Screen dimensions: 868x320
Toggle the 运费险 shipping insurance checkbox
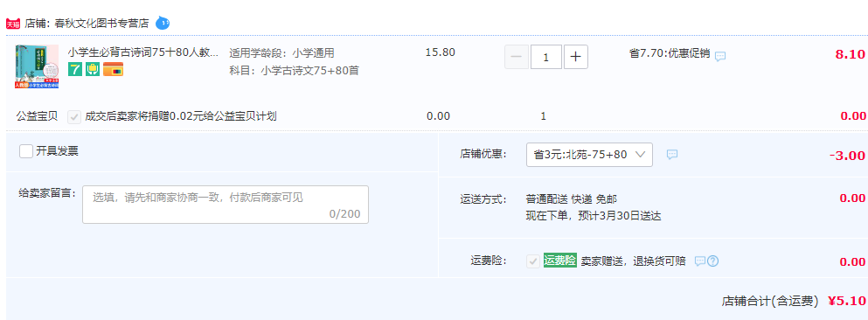point(533,261)
